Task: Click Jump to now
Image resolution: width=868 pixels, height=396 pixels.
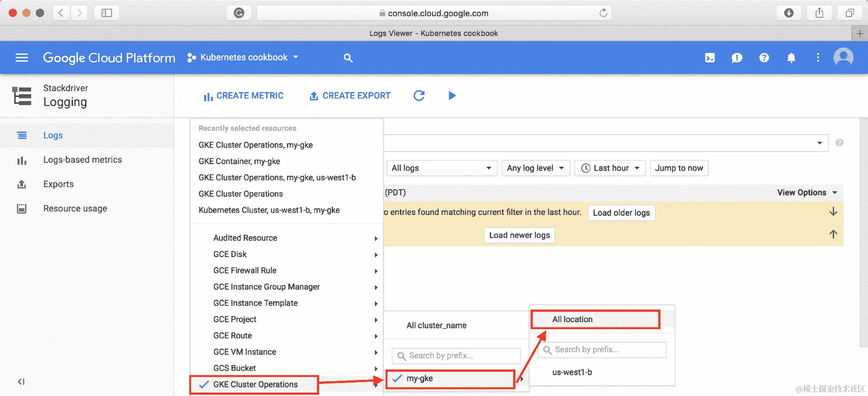Action: (x=679, y=168)
